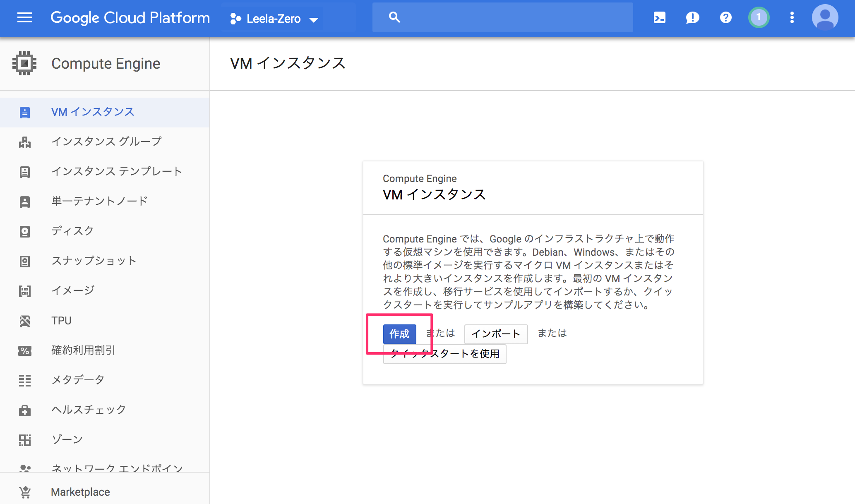
Task: Open スナップショット page
Action: click(105, 261)
